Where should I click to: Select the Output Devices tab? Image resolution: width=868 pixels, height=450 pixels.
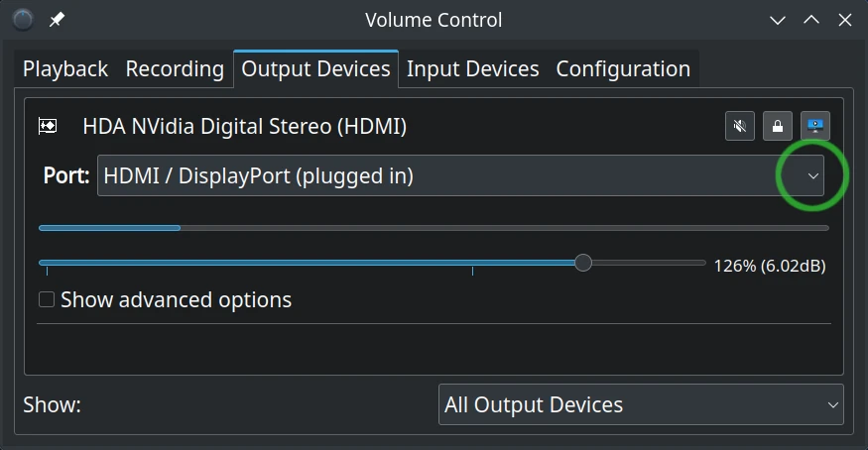tap(315, 69)
